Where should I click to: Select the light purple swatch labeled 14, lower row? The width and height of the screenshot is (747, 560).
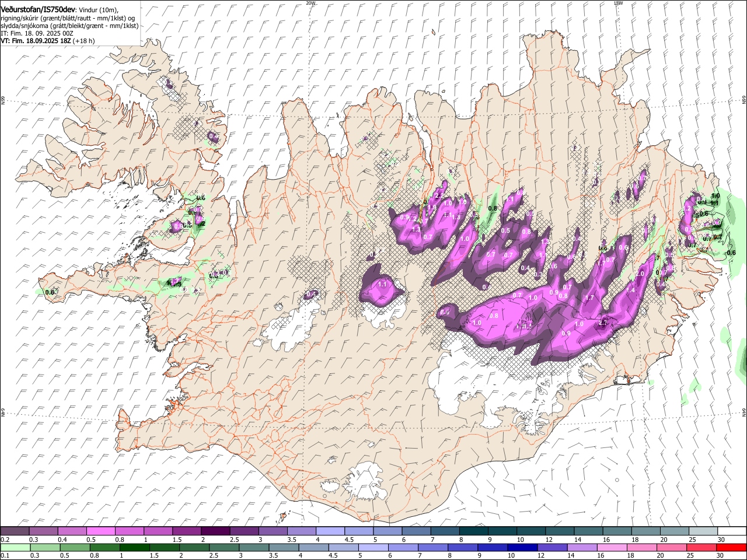(582, 547)
